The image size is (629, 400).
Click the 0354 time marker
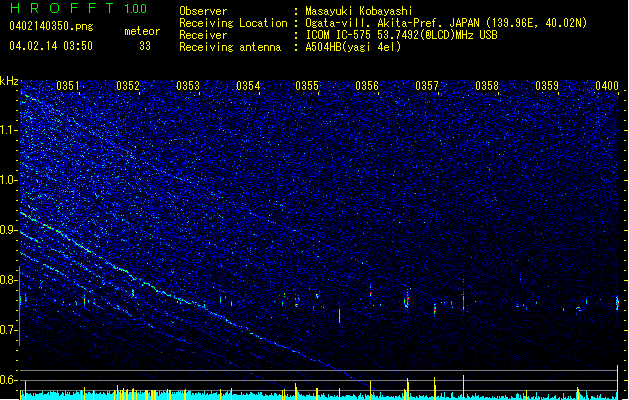click(x=248, y=86)
